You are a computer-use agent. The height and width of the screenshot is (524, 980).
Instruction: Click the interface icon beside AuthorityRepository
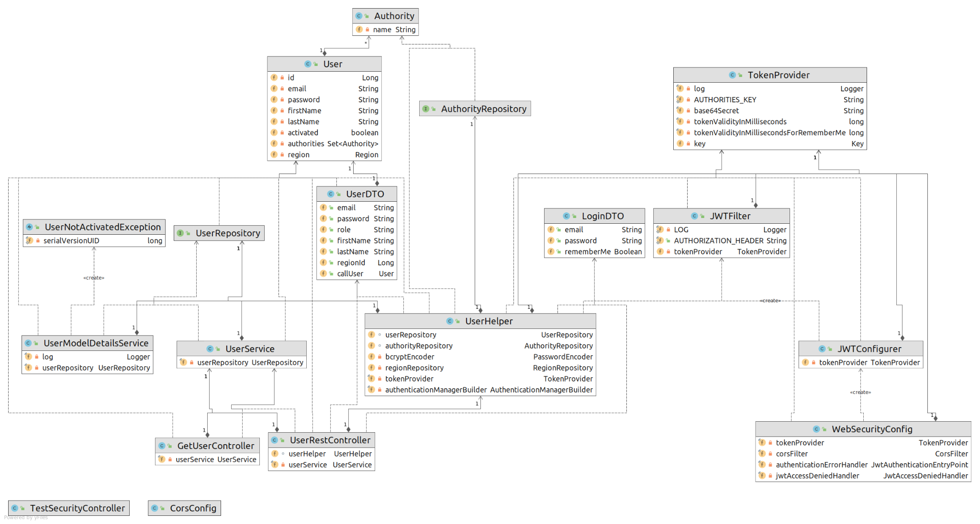click(425, 109)
